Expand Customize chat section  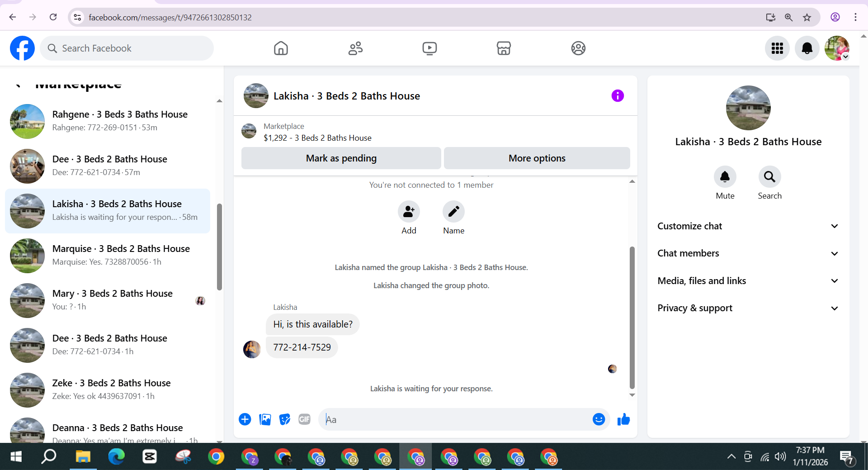[748, 226]
